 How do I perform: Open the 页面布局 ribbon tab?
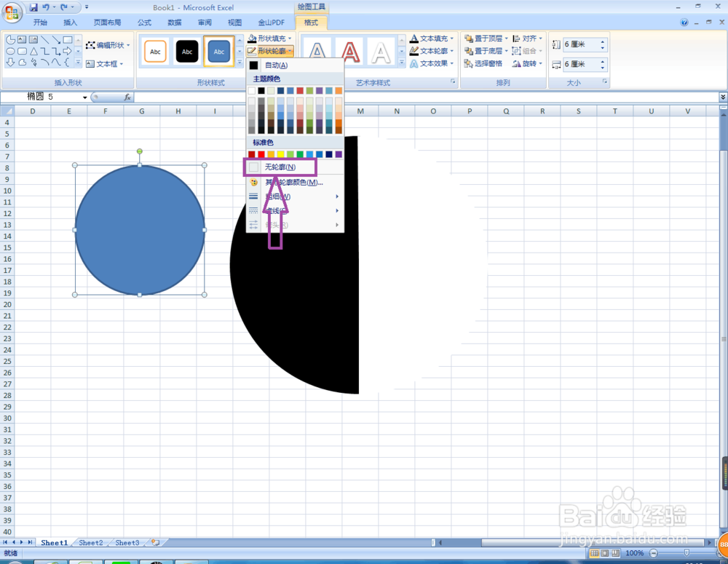point(107,23)
